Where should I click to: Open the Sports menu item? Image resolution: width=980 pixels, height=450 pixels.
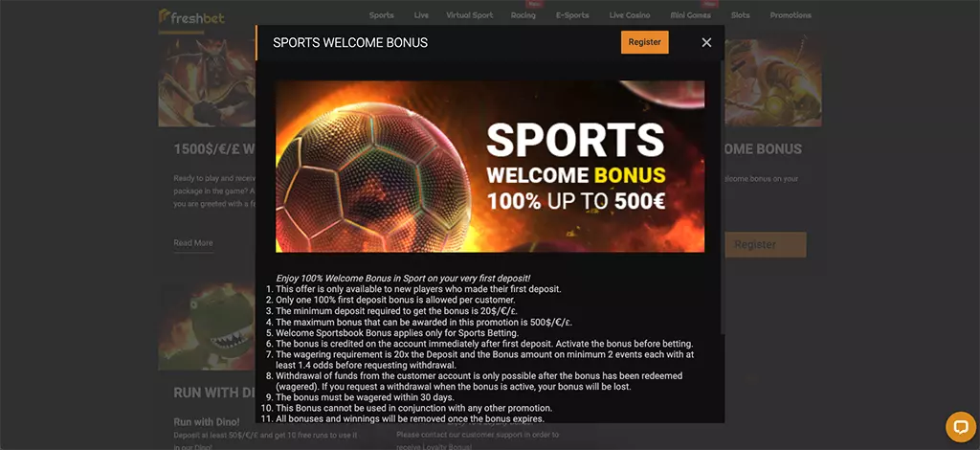point(381,15)
